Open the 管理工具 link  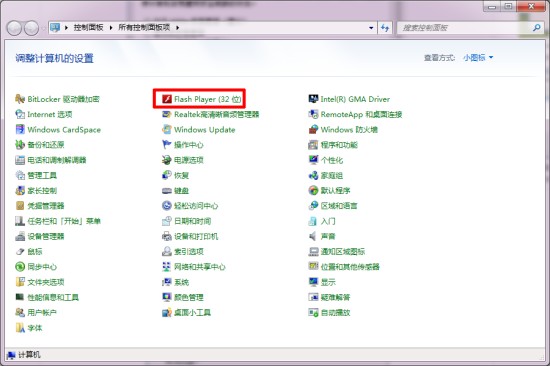point(42,175)
